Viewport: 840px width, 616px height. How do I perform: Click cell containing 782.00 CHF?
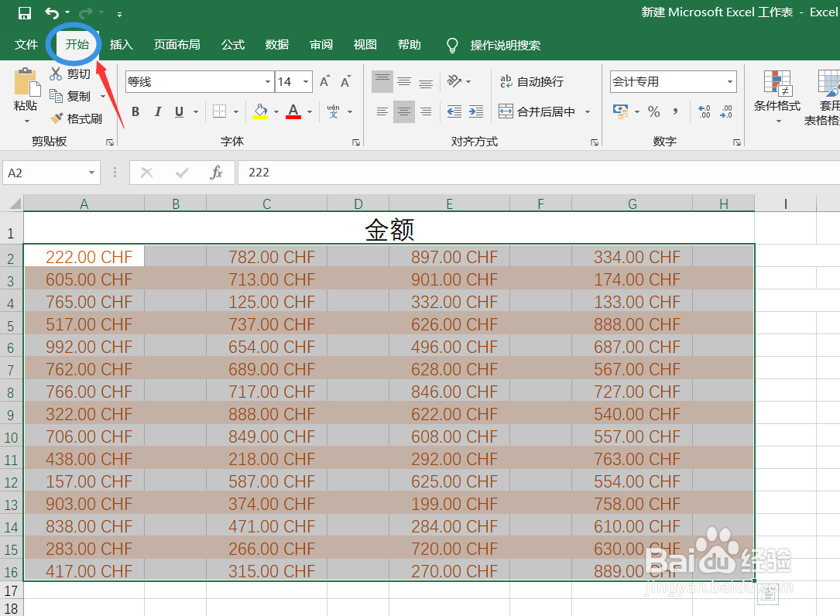tap(266, 257)
